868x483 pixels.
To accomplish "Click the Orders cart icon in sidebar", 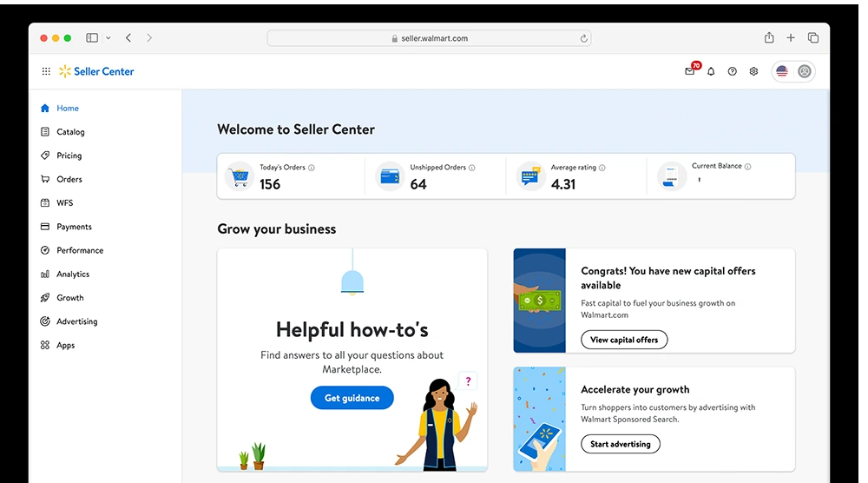I will [45, 179].
